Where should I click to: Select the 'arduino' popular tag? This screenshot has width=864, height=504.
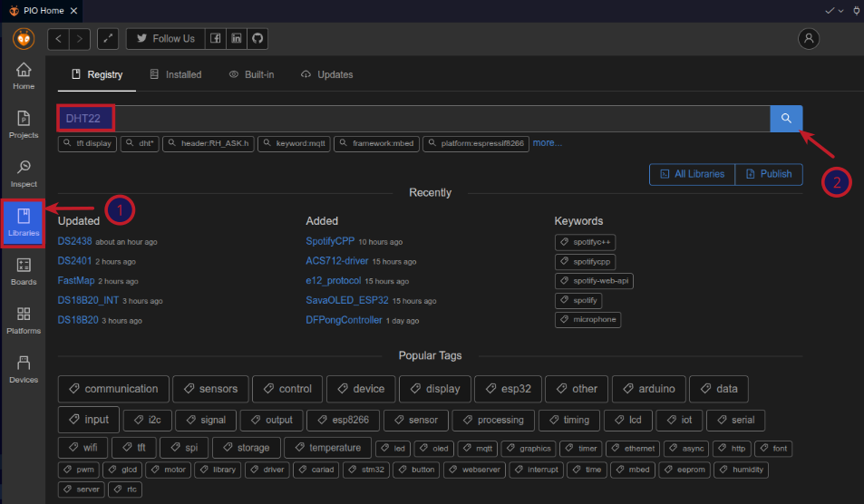tap(648, 389)
